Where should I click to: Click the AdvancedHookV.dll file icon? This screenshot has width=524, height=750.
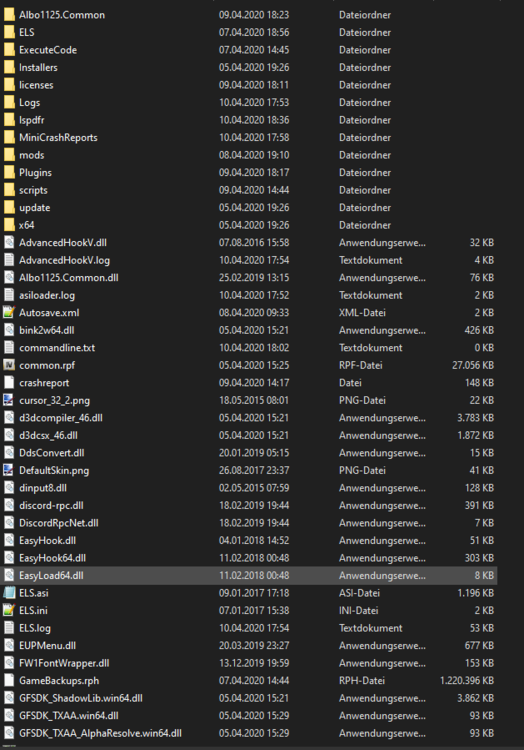[x=9, y=243]
